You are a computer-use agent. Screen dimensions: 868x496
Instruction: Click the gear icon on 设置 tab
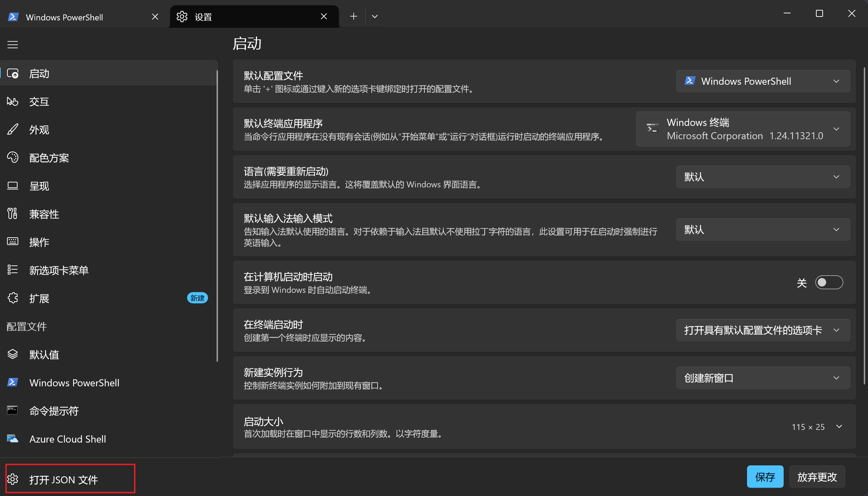tap(182, 17)
